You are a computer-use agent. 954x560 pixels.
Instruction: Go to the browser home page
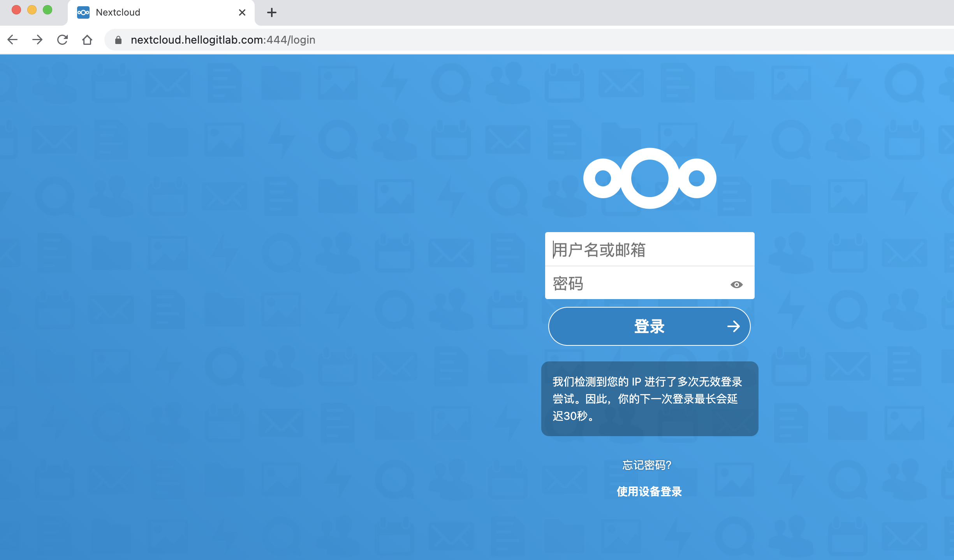click(x=87, y=40)
